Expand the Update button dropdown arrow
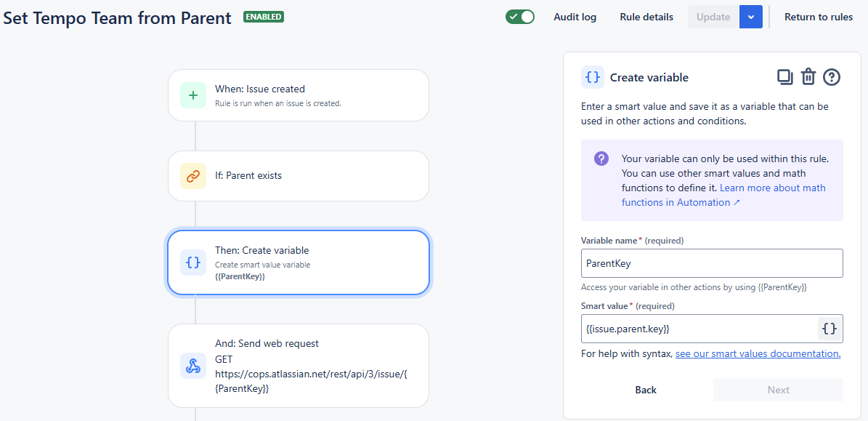868x421 pixels. (751, 17)
